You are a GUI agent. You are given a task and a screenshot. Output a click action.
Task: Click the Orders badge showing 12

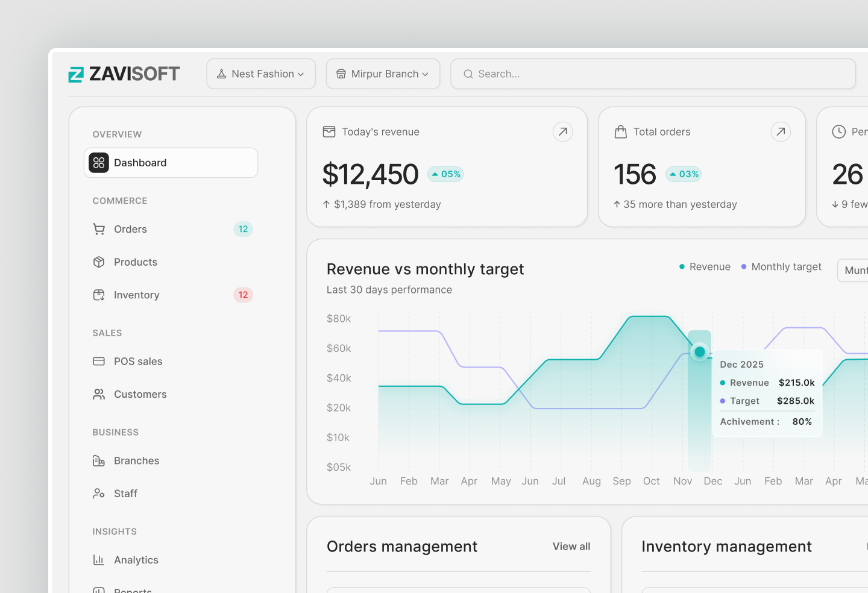[243, 229]
